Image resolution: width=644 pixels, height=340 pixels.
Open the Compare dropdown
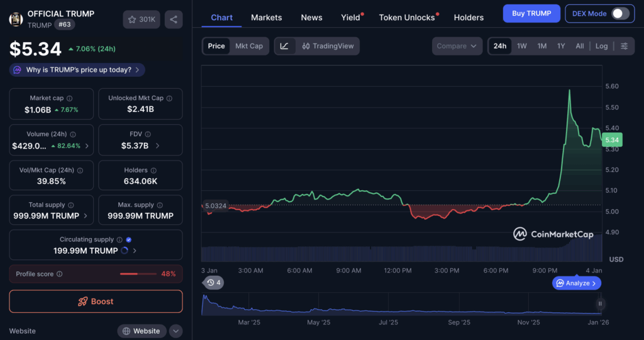457,46
